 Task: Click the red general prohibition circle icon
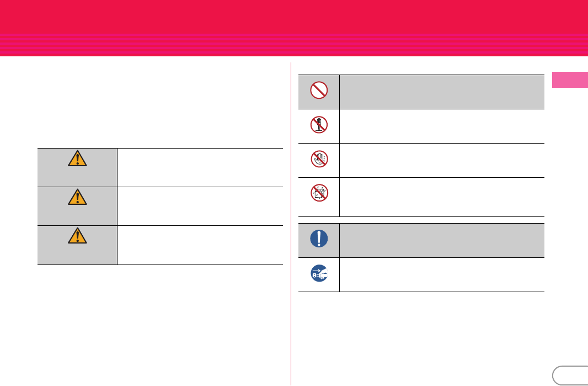pyautogui.click(x=319, y=90)
